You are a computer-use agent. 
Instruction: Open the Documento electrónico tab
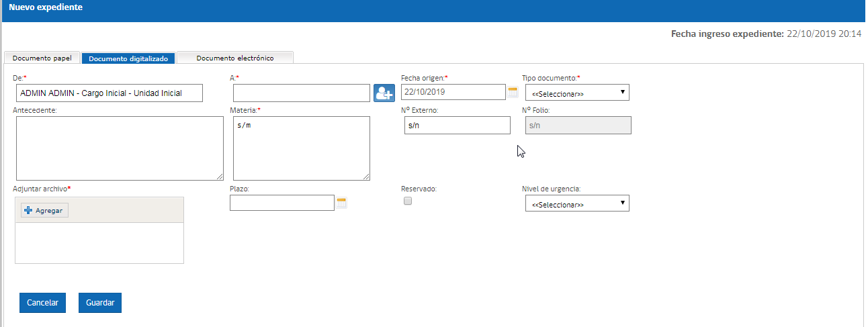click(x=235, y=58)
